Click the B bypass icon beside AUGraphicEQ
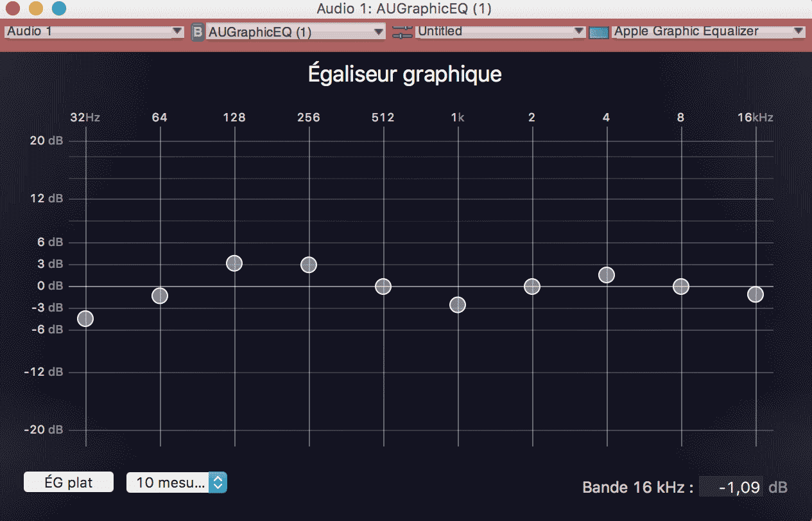Viewport: 812px width, 521px height. [198, 31]
